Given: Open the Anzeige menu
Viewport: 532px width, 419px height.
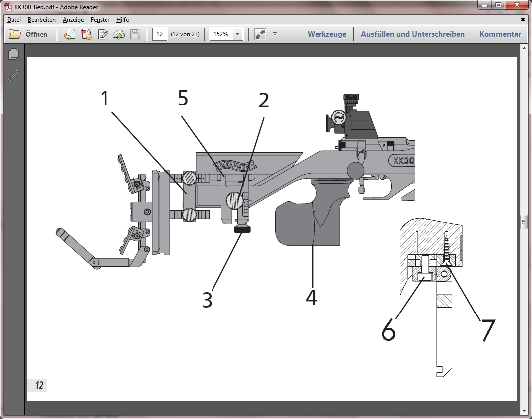Looking at the screenshot, I should pos(73,20).
